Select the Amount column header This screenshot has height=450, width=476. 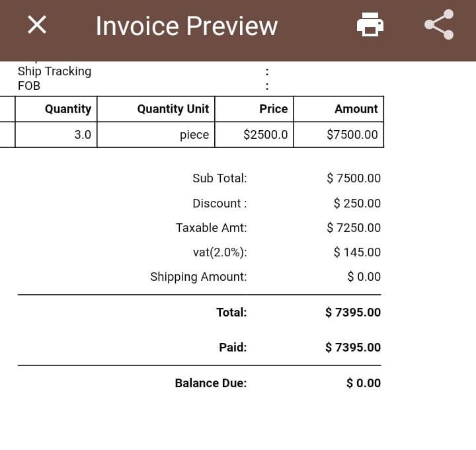pos(338,109)
